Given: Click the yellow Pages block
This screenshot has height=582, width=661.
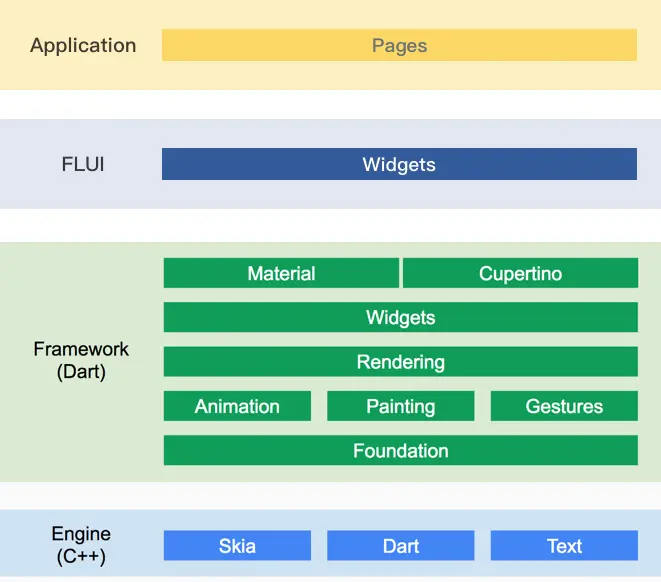Looking at the screenshot, I should click(x=399, y=45).
